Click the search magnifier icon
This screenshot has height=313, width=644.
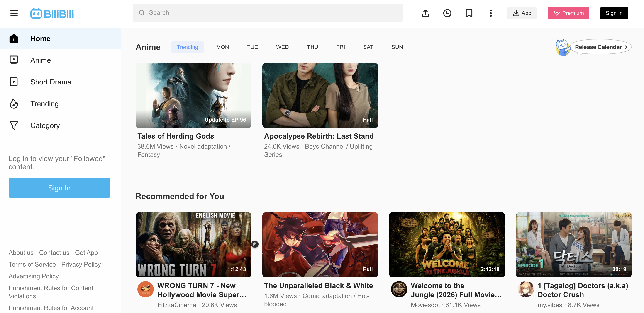(x=142, y=13)
